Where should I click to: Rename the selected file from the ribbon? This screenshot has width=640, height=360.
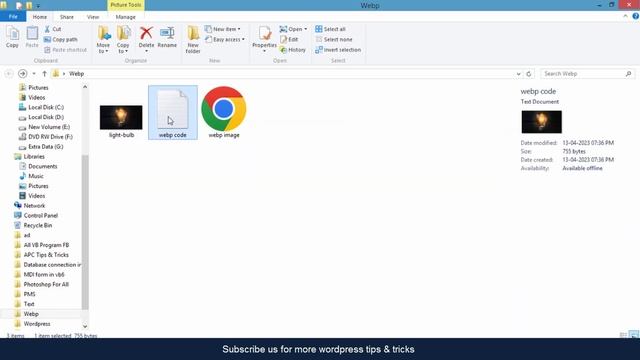[x=167, y=38]
